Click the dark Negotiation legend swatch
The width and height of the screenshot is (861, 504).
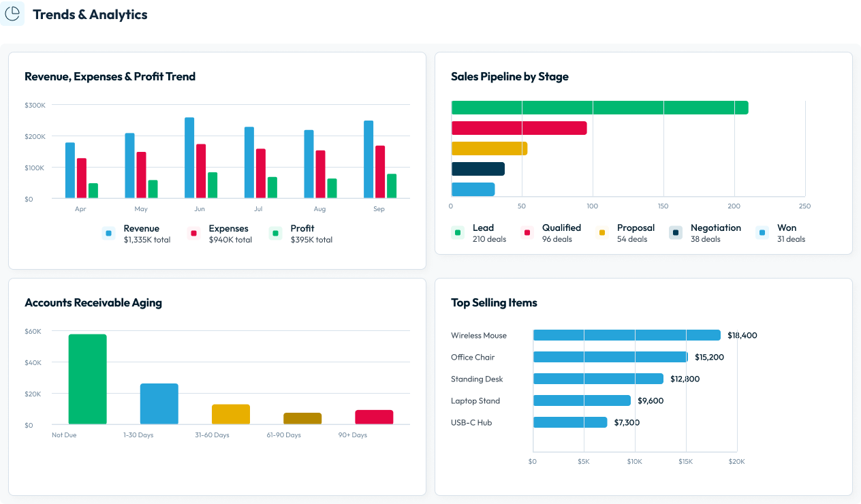click(x=676, y=233)
